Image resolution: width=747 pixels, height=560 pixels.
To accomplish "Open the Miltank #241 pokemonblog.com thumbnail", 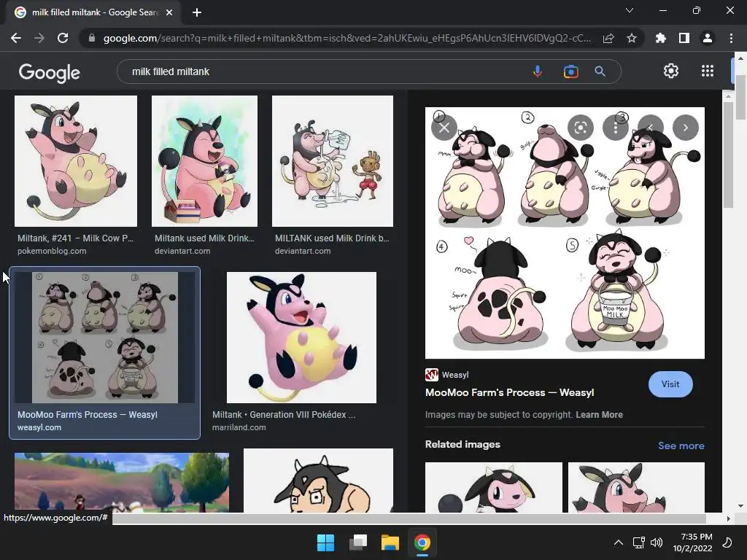I will (76, 161).
